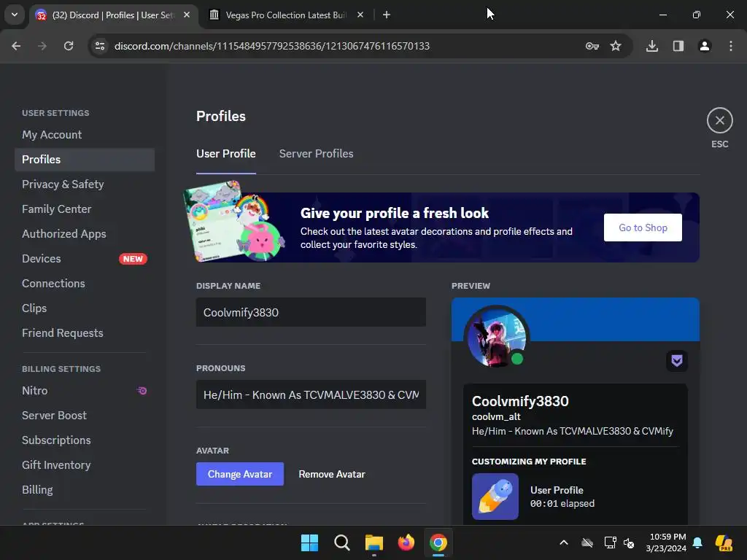Click the pencil User Profile activity icon

pos(495,496)
